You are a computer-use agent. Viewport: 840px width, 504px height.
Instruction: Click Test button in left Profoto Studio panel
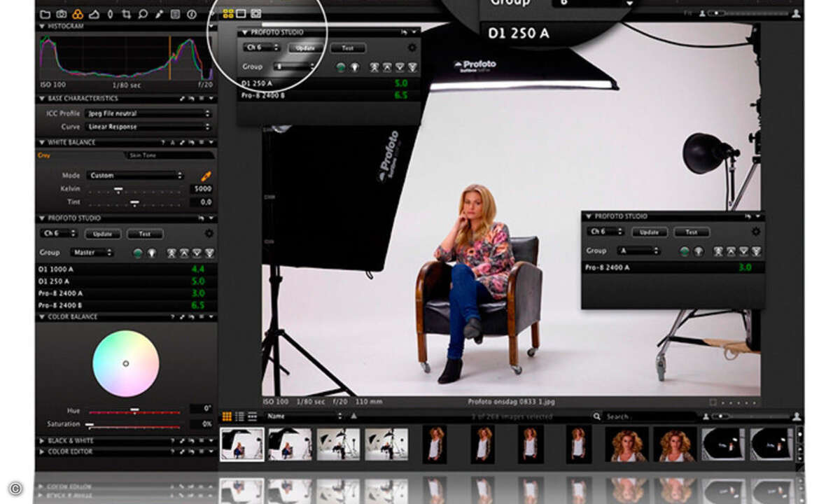coord(145,234)
